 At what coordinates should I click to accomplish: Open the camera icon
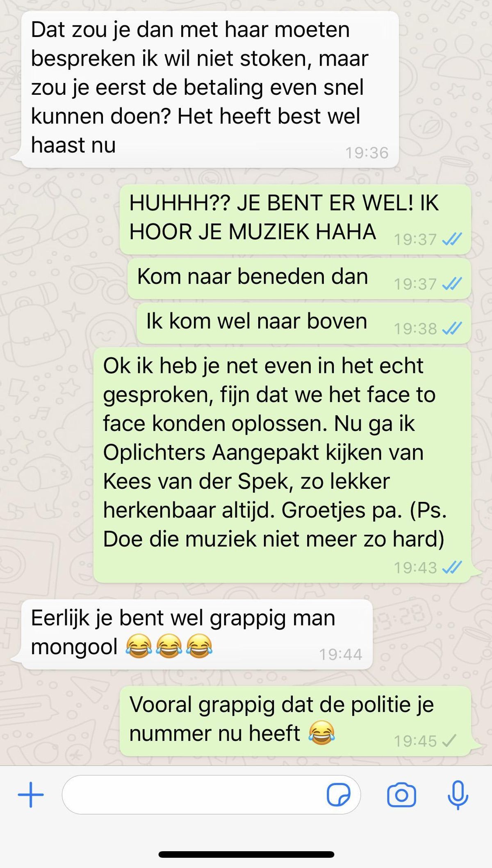[x=401, y=795]
